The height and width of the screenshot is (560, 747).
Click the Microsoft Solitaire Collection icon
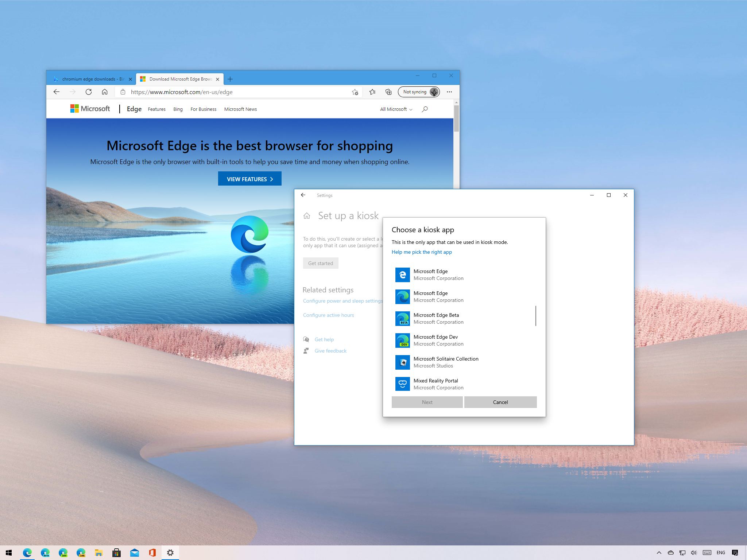402,362
